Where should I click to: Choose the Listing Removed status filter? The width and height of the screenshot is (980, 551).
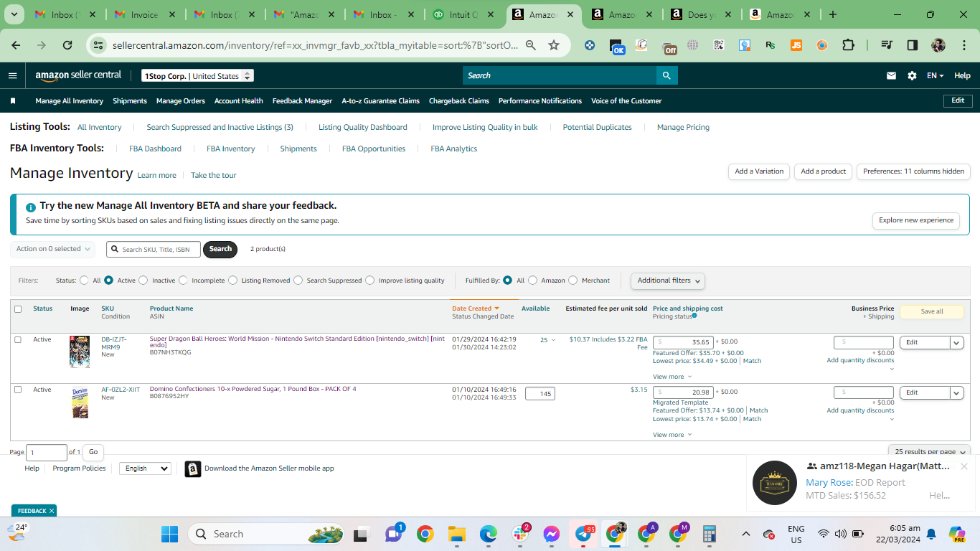click(233, 281)
